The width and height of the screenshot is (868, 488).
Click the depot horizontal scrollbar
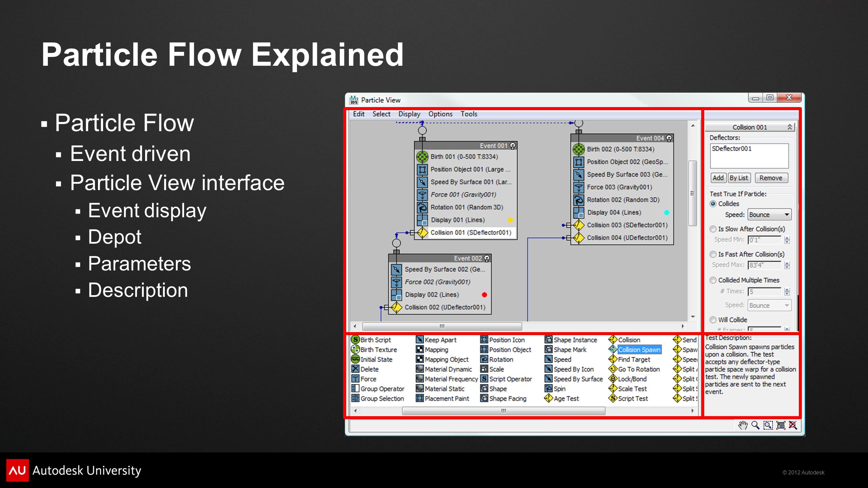[504, 411]
